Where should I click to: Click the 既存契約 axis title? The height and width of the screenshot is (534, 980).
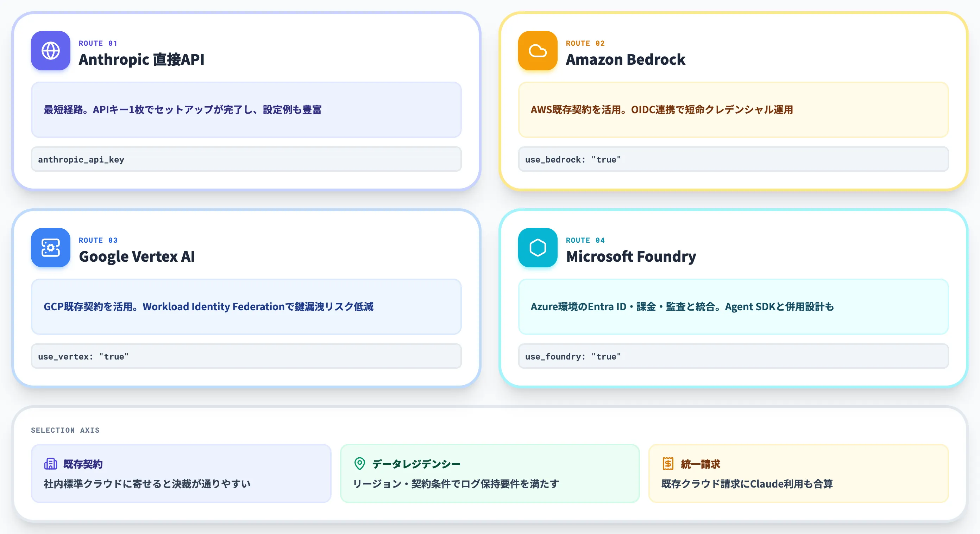83,464
